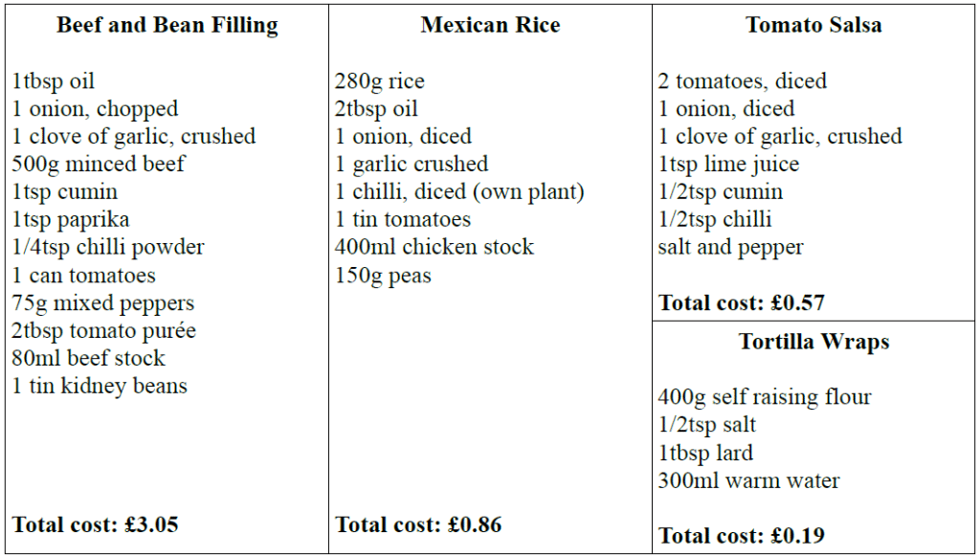This screenshot has height=557, width=980.
Task: Click the chilli, diced (own plant) line
Action: click(x=459, y=192)
